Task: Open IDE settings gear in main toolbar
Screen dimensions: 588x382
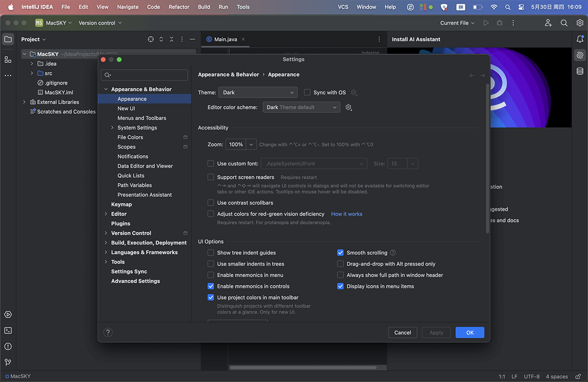Action: pyautogui.click(x=580, y=23)
